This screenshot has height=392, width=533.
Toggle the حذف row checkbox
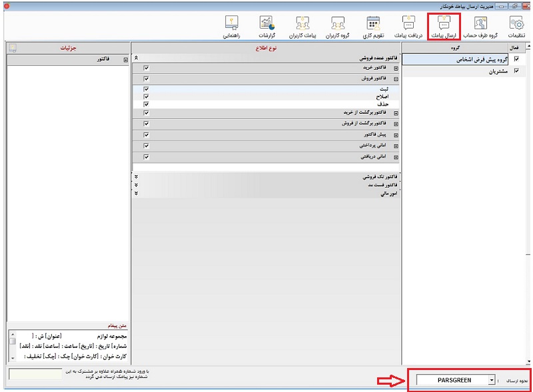tap(146, 104)
